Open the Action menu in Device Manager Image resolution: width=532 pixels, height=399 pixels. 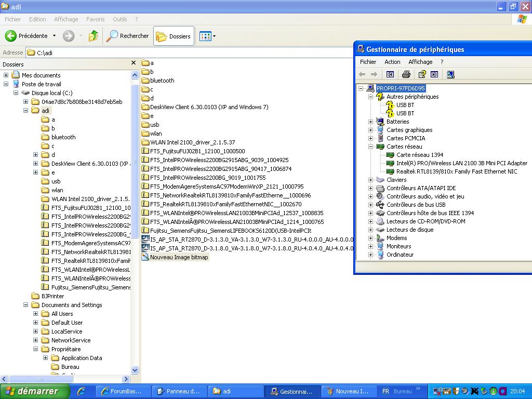point(392,62)
